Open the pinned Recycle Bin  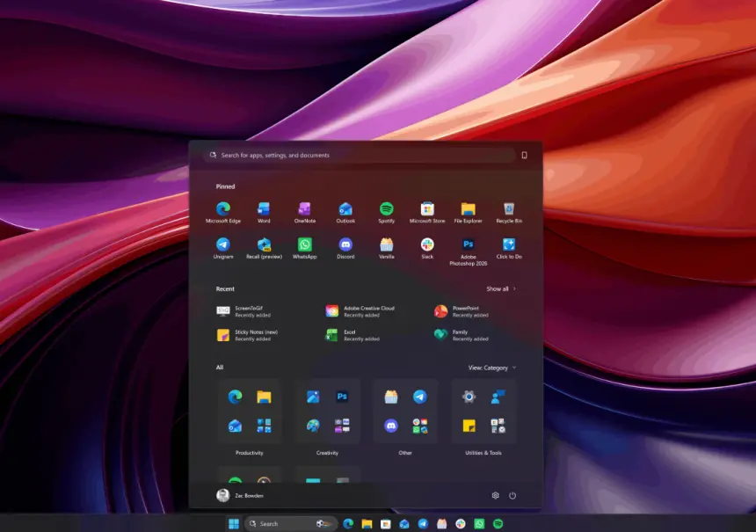click(x=509, y=212)
